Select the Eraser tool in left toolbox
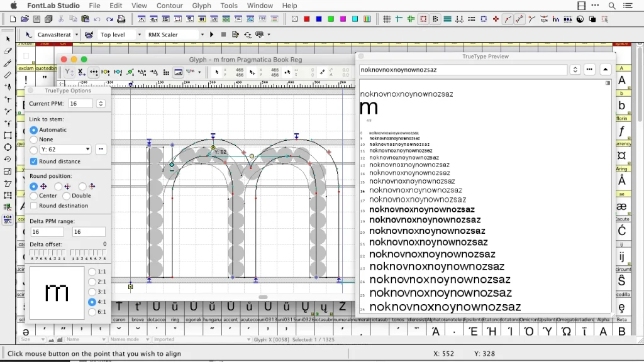This screenshot has width=644, height=362. coord(8,51)
